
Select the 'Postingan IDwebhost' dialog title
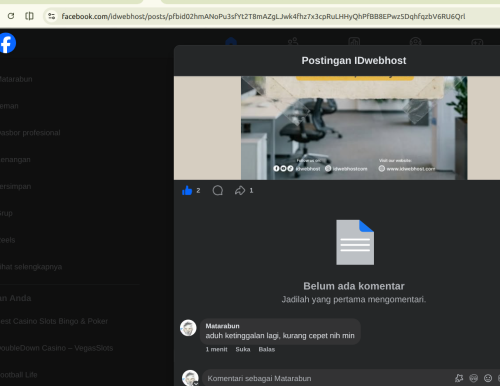point(354,61)
